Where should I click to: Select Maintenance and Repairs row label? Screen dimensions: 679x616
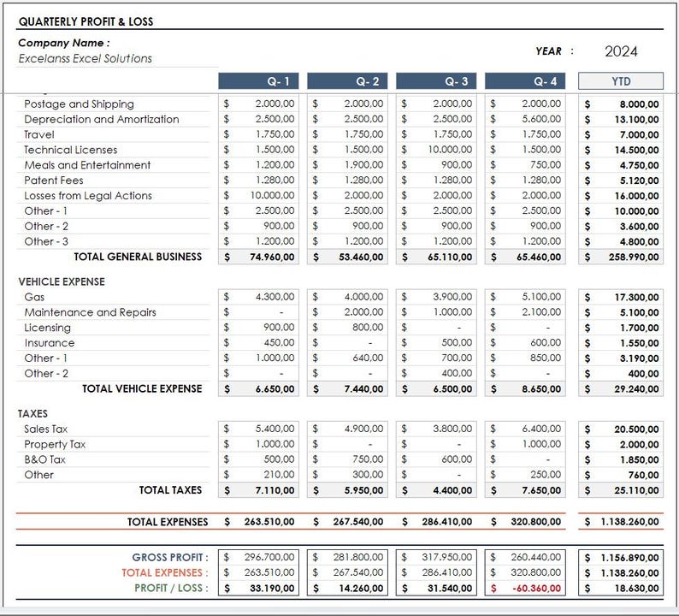[x=90, y=312]
